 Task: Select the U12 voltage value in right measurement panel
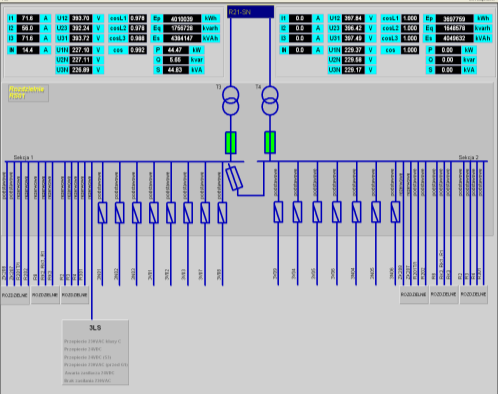coord(353,18)
